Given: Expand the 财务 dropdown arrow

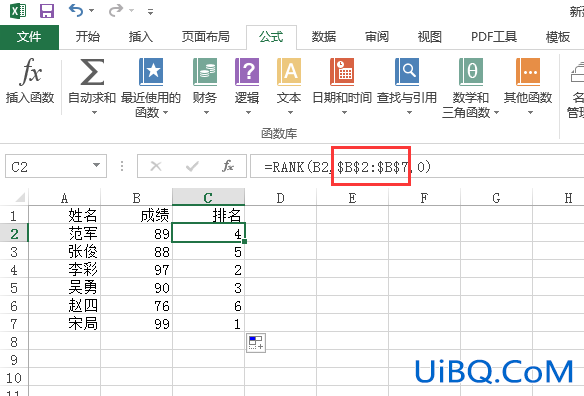Looking at the screenshot, I should [206, 112].
